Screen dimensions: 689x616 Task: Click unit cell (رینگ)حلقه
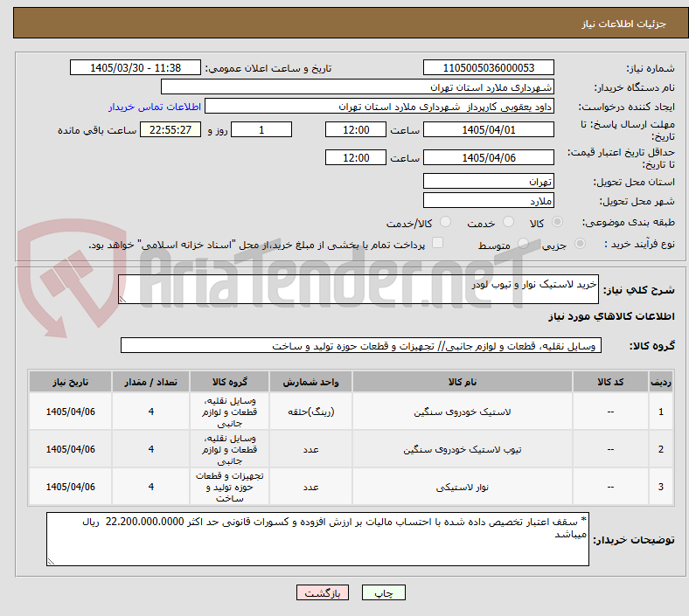click(310, 412)
